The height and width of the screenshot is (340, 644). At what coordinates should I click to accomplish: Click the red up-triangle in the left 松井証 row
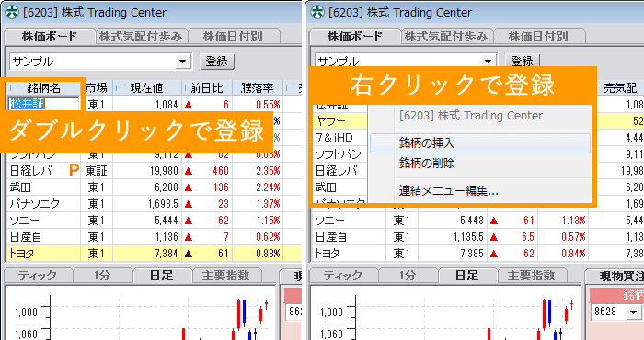pyautogui.click(x=189, y=105)
